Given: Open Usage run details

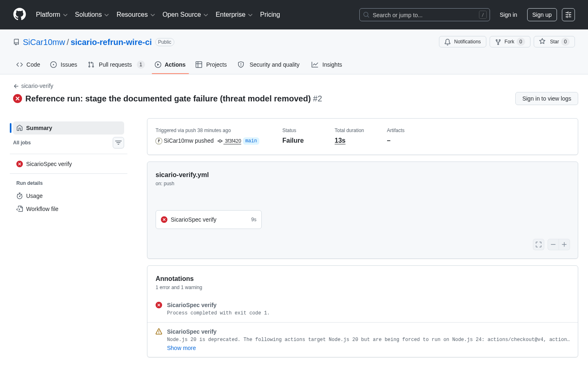Looking at the screenshot, I should 69,196.
